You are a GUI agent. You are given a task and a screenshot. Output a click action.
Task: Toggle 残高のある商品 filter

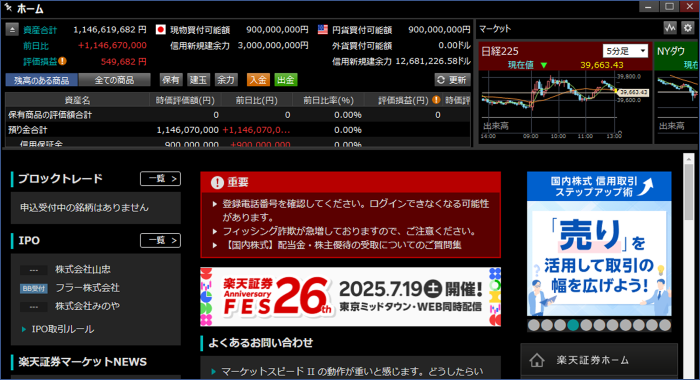tap(42, 80)
